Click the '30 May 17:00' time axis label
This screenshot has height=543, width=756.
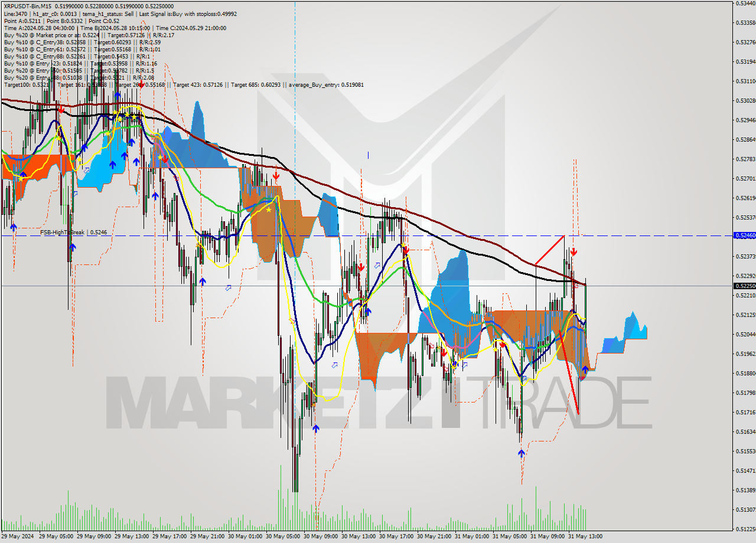click(396, 537)
